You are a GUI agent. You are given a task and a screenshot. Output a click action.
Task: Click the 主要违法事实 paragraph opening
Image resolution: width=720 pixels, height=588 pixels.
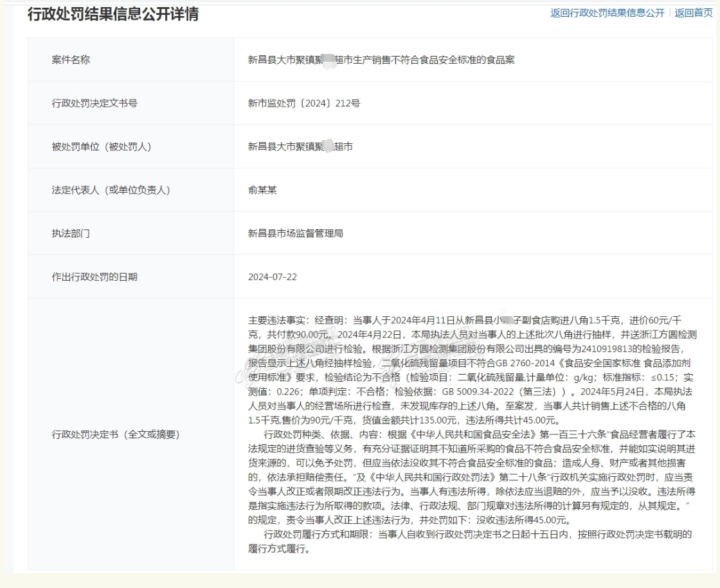coord(276,320)
